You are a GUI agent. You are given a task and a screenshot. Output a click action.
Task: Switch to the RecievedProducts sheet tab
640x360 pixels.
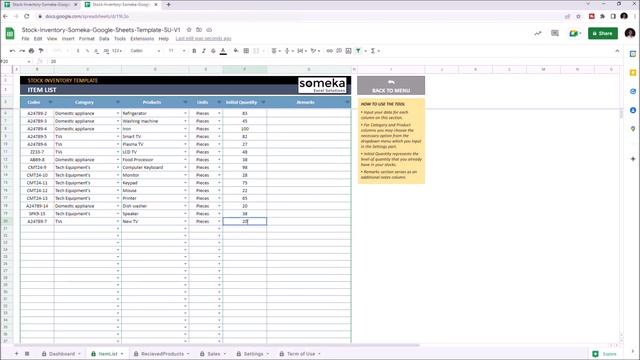coord(162,354)
